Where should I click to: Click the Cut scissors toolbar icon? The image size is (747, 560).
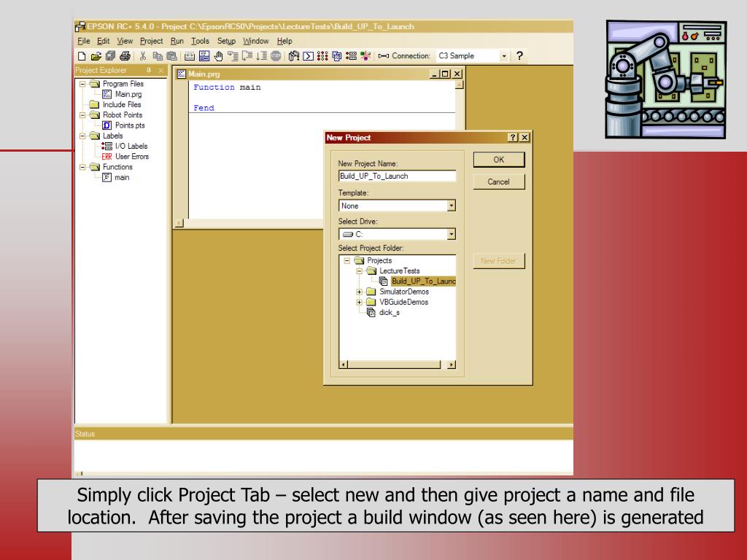(x=142, y=56)
